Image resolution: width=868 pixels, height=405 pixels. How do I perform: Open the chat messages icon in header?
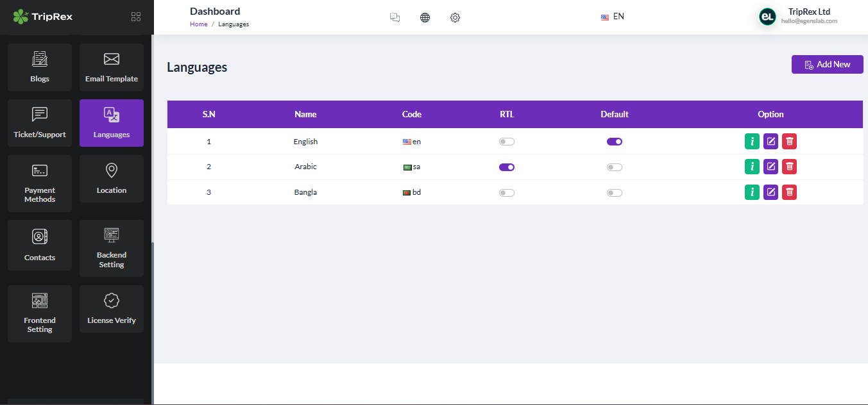click(395, 17)
